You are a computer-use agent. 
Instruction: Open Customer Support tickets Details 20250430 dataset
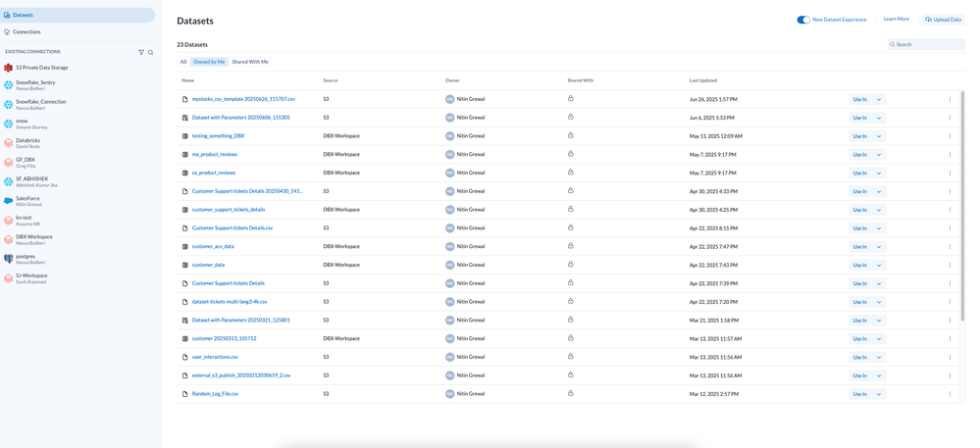click(247, 191)
